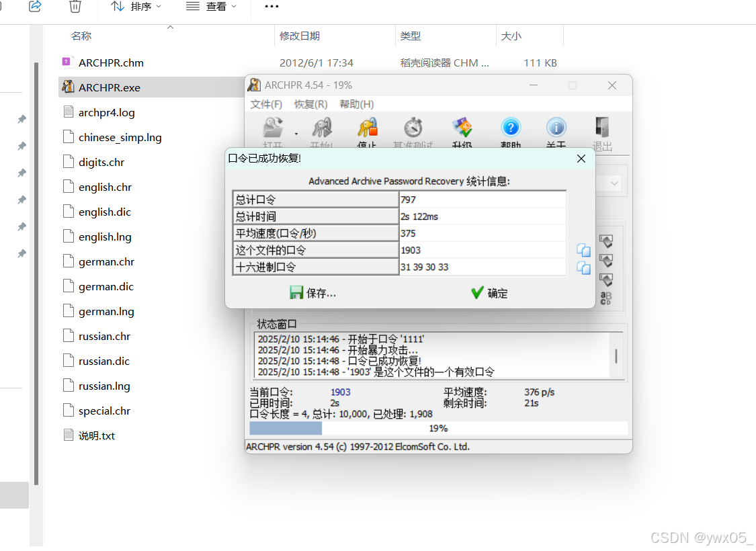Open the 恢复(R) menu
756x551 pixels.
pos(311,104)
